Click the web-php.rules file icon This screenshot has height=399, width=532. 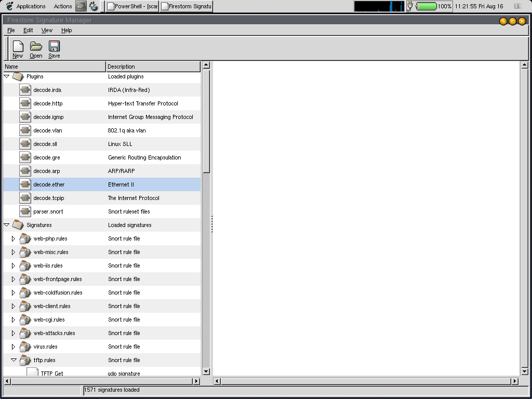click(x=25, y=238)
